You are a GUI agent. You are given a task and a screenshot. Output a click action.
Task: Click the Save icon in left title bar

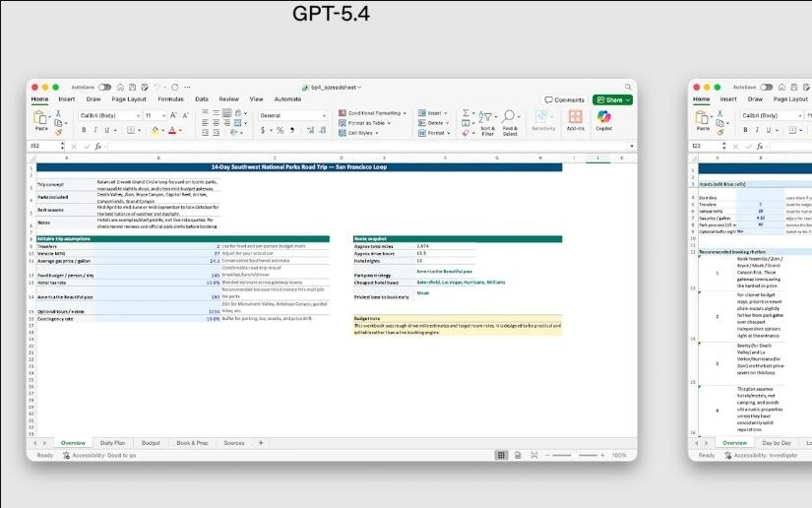point(132,87)
